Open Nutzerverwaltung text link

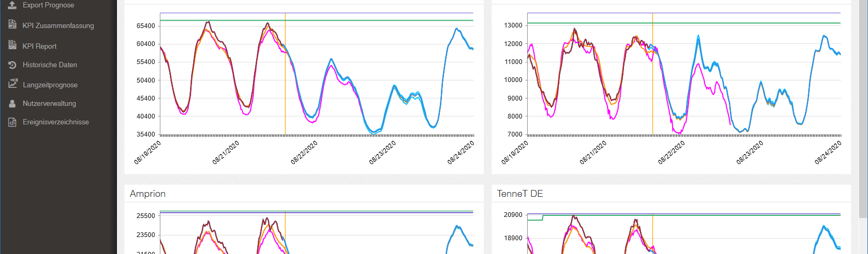(x=49, y=104)
